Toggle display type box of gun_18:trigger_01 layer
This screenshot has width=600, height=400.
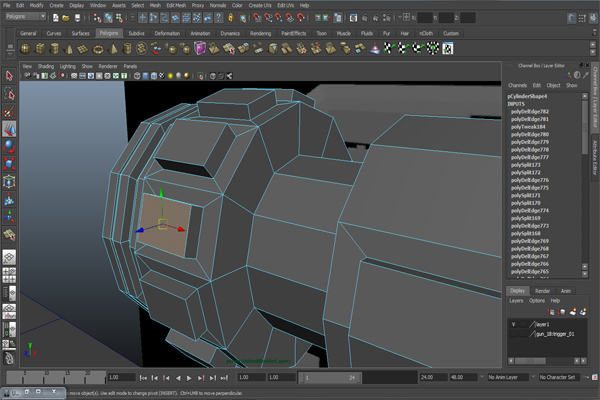point(523,334)
